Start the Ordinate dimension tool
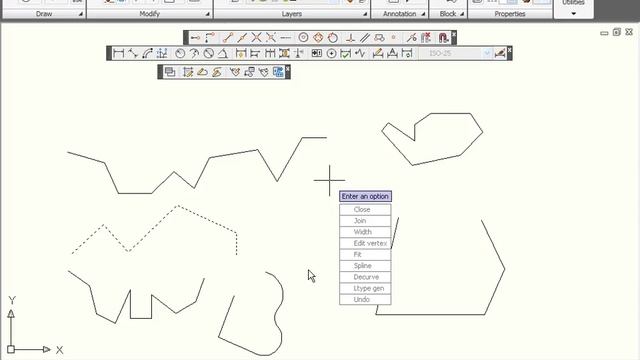This screenshot has width=640, height=360. coord(162,53)
